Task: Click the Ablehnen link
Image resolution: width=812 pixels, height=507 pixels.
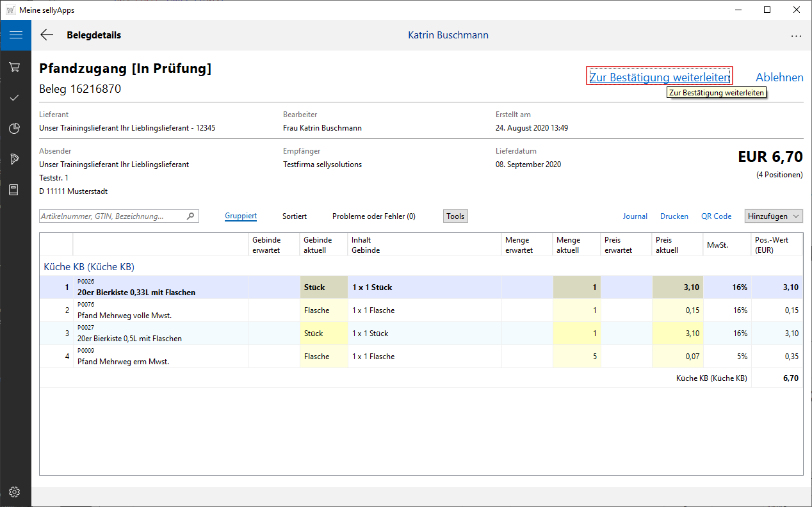Action: (x=779, y=77)
